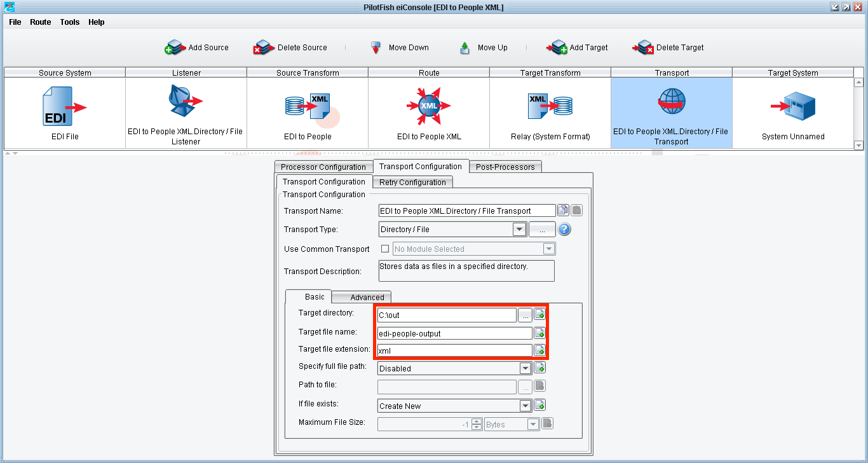Viewport: 868px width, 463px height.
Task: Switch to the Retry Configuration tab
Action: point(412,183)
